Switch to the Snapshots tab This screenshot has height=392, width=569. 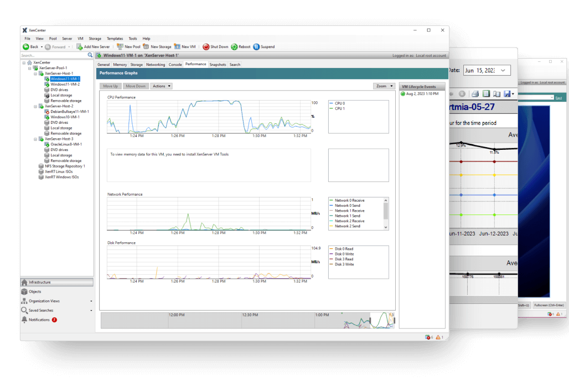pos(218,65)
